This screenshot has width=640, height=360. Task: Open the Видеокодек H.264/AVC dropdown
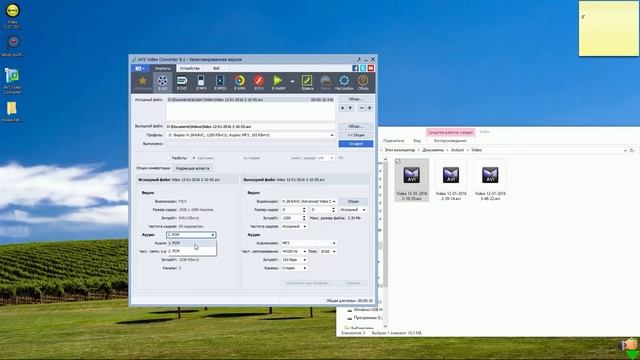click(309, 202)
